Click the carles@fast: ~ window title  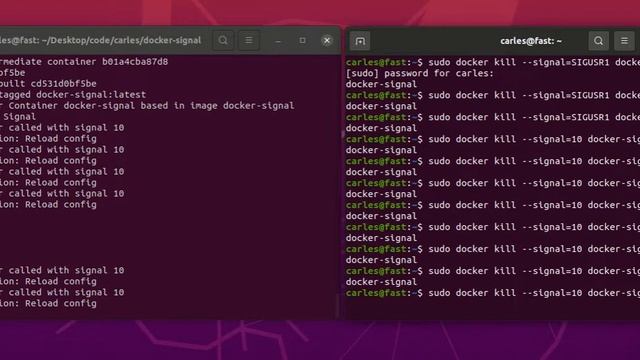coord(531,41)
